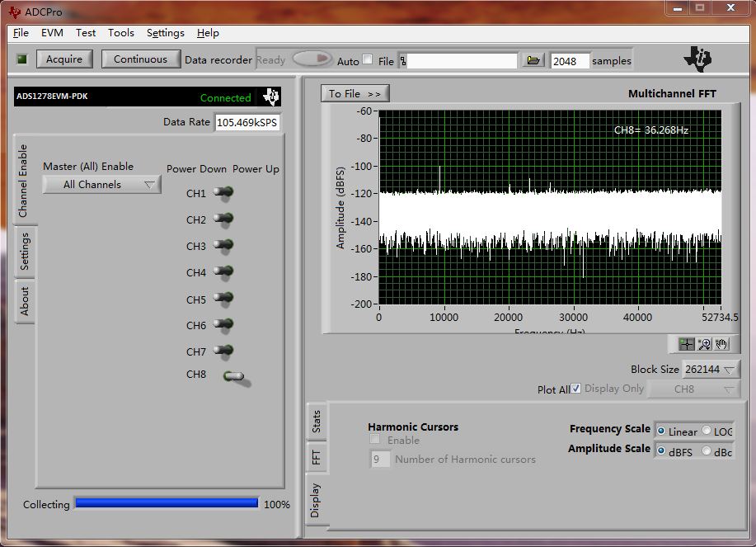
Task: Select dBFS amplitude scale
Action: tap(661, 450)
